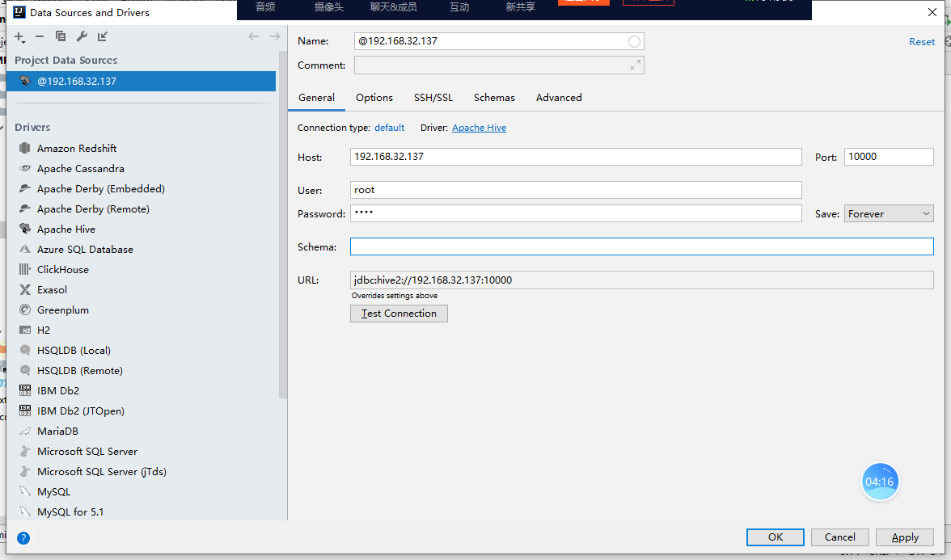The width and height of the screenshot is (951, 560).
Task: Click the OK button
Action: pos(775,537)
